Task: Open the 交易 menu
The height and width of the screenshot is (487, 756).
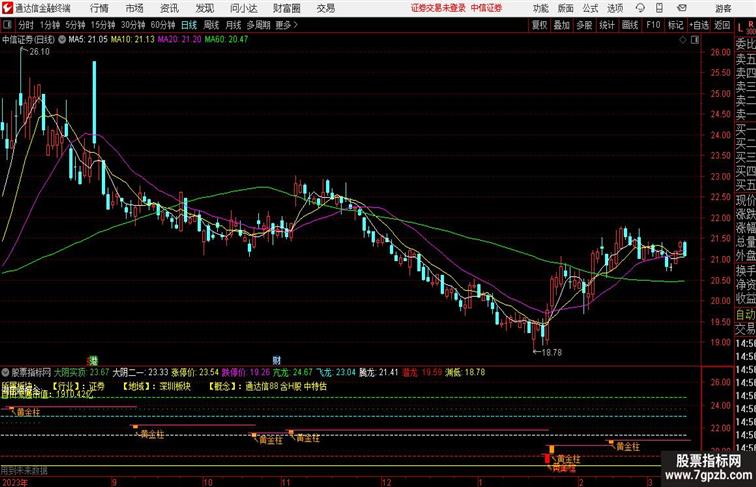Action: (x=325, y=8)
